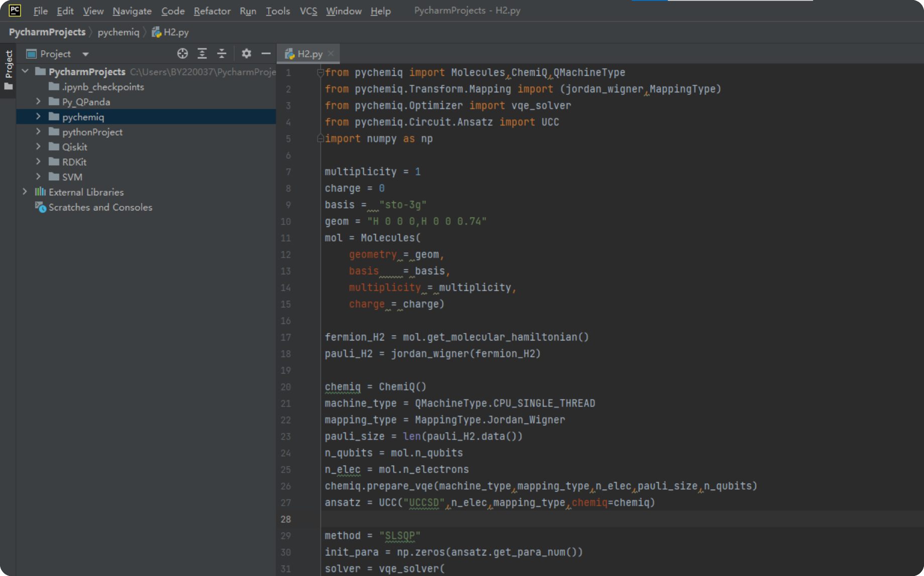This screenshot has height=576, width=924.
Task: Collapse the PycharmProjects root folder
Action: point(25,72)
